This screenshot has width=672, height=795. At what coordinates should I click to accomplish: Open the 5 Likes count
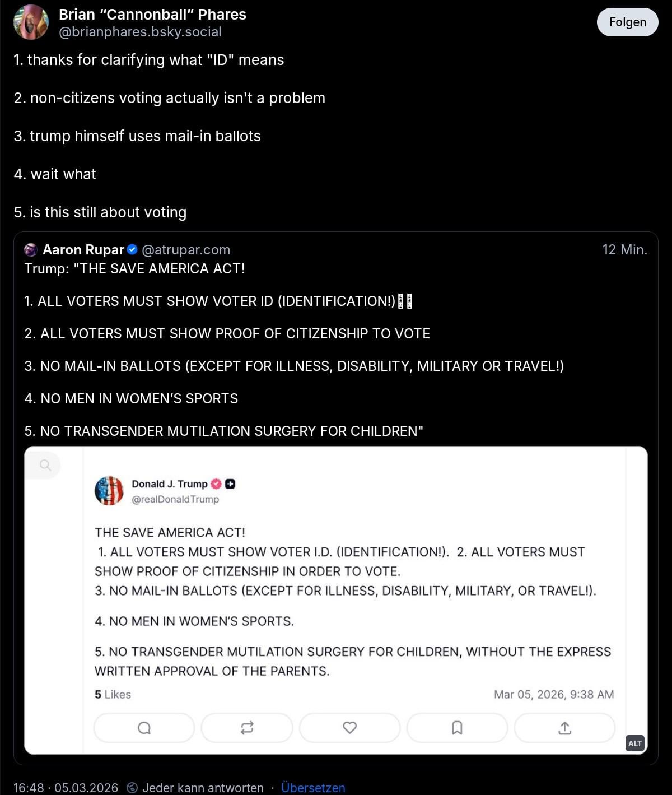coord(113,695)
